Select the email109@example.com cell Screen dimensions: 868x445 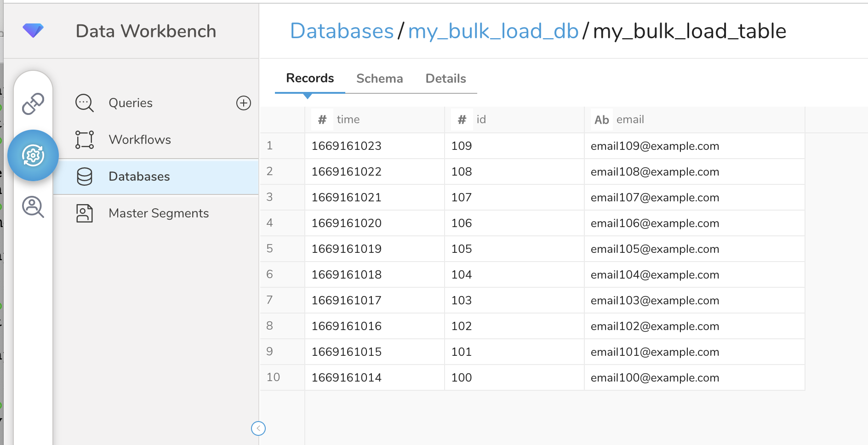pyautogui.click(x=655, y=146)
